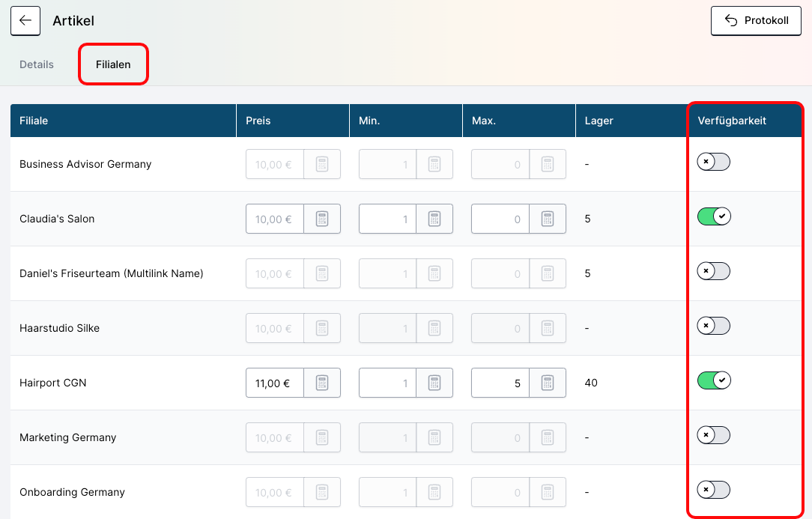Click the Hairport CGN price field
The image size is (812, 519).
274,383
